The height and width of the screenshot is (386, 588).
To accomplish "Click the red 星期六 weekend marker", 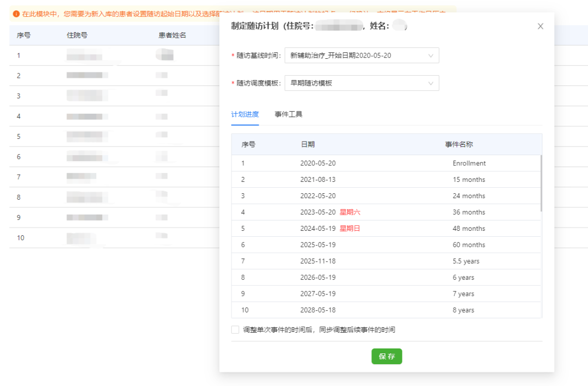I will click(350, 212).
